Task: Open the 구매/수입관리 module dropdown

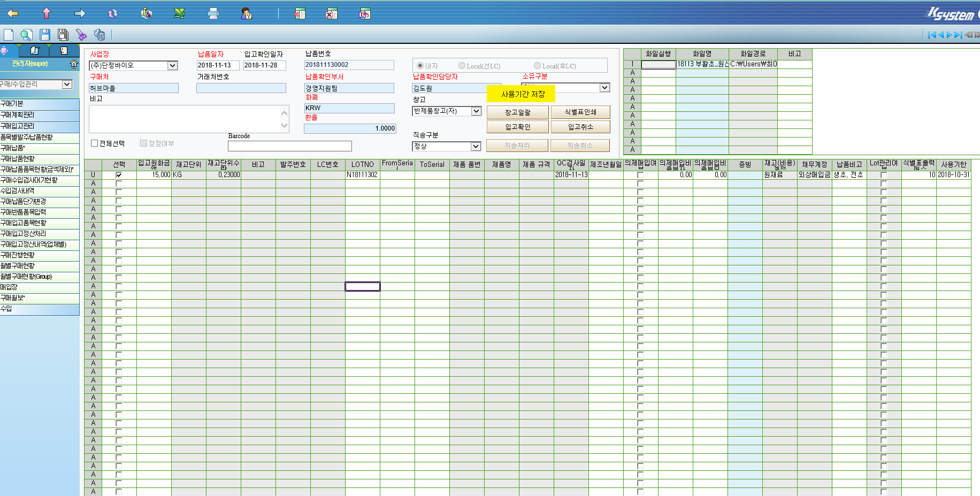Action: click(67, 84)
